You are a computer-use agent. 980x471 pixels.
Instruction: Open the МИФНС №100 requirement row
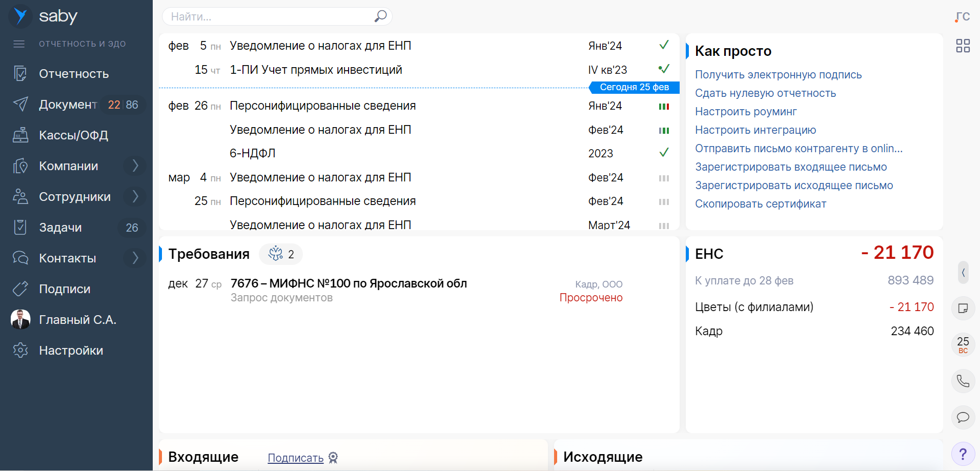coord(349,284)
